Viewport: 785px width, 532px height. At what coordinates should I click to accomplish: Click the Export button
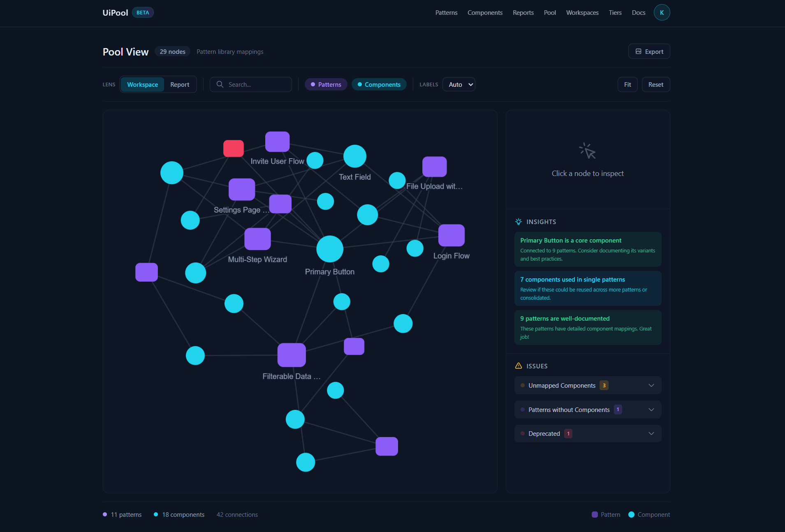tap(649, 51)
